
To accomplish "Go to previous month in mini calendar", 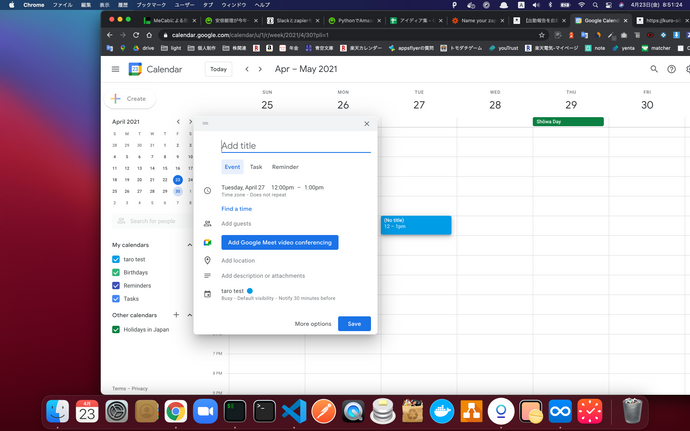I will [x=178, y=122].
